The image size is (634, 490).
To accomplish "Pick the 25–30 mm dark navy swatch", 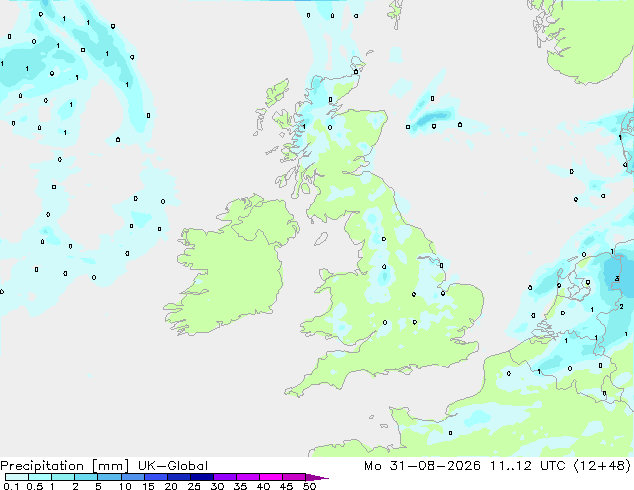I will [x=202, y=477].
